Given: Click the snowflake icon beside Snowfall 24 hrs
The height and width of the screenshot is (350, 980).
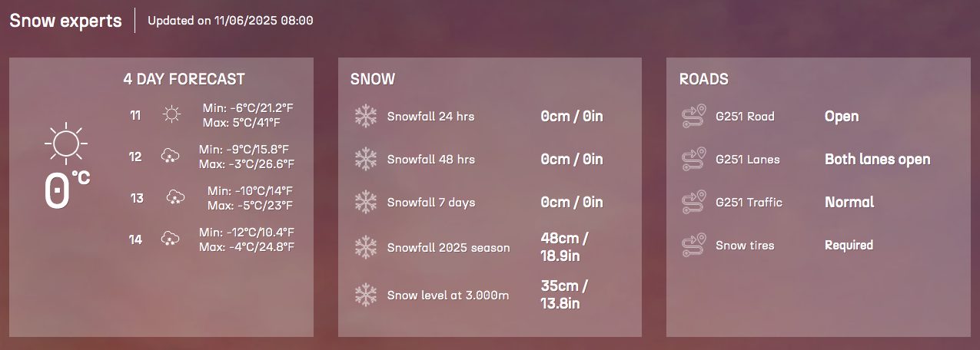Looking at the screenshot, I should [x=365, y=117].
